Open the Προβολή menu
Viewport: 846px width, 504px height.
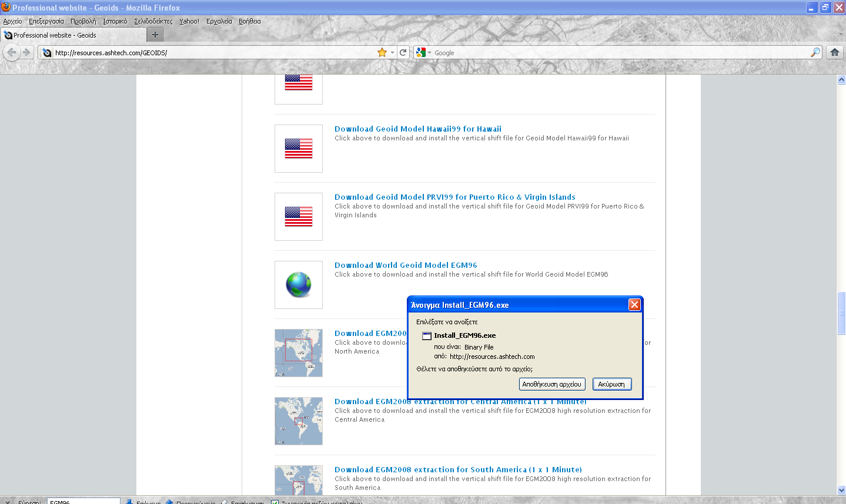pos(83,21)
